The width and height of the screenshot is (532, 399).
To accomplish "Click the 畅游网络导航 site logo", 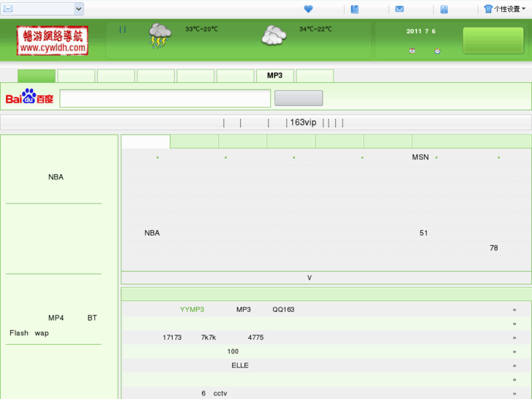I will [x=53, y=40].
